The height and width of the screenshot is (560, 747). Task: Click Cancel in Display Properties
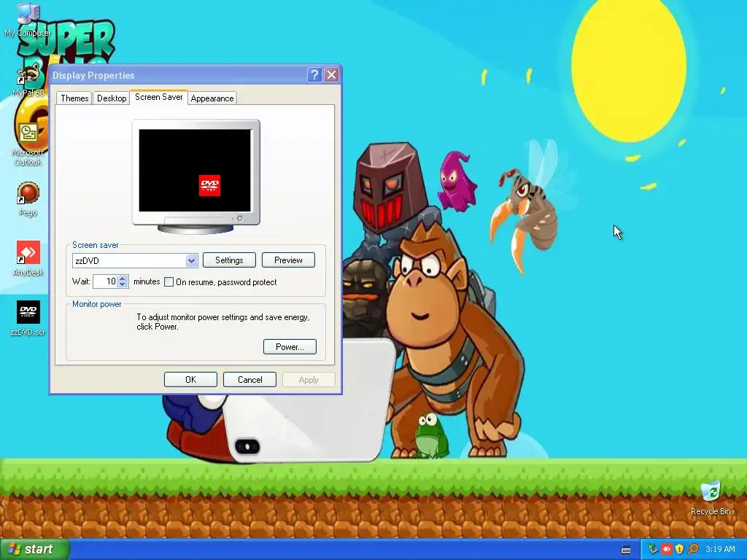249,379
